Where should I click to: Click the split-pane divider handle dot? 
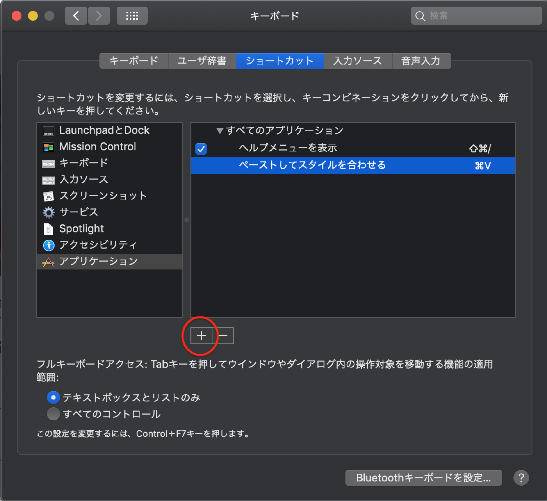pos(187,220)
